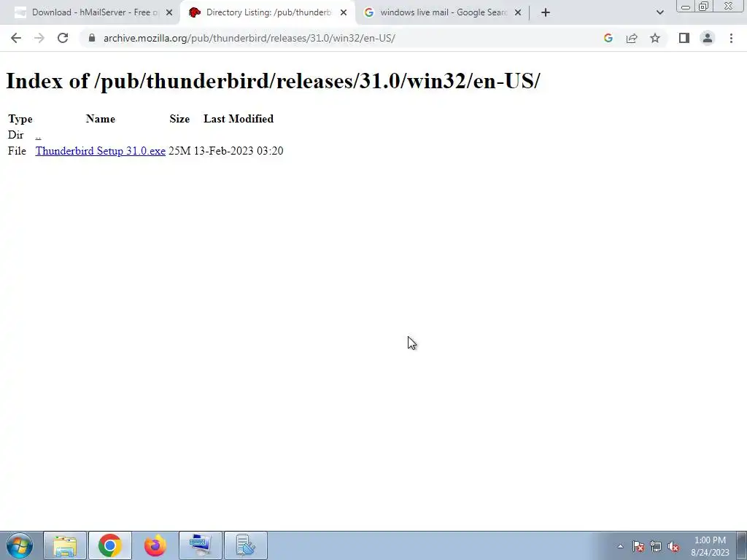Click the 25M file size value

click(x=179, y=151)
